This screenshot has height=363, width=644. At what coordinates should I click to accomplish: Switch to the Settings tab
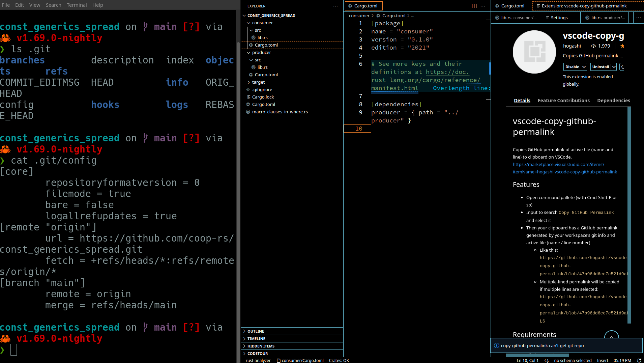coord(560,18)
